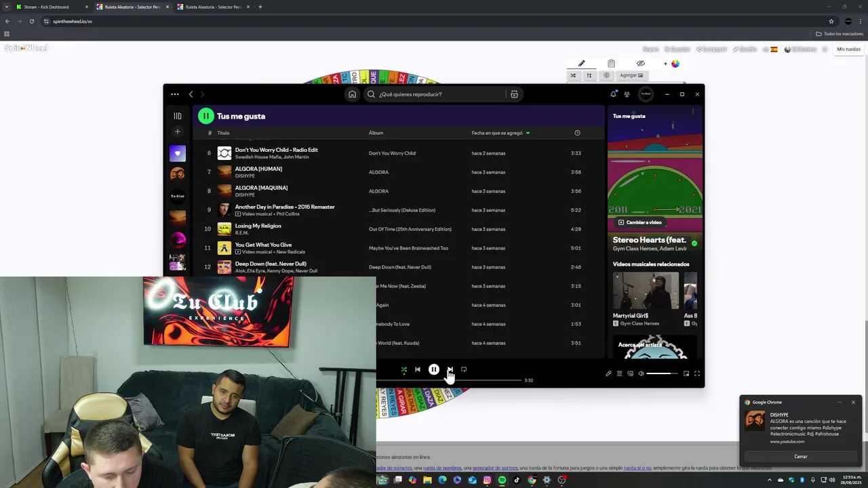Open Liked Songs heart in sidebar
Screen dimensions: 868x488
tap(178, 153)
